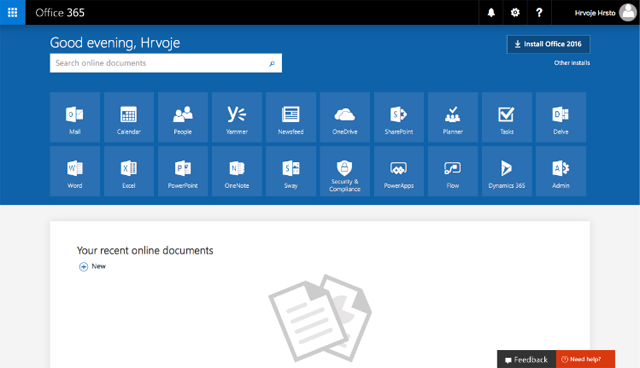This screenshot has width=640, height=368.
Task: Open the help question mark
Action: tap(539, 13)
